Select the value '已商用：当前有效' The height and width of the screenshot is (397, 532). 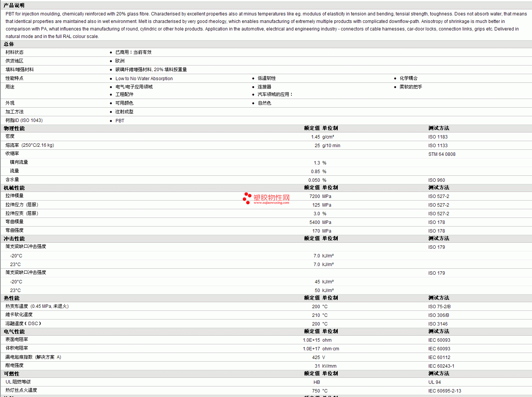133,52
